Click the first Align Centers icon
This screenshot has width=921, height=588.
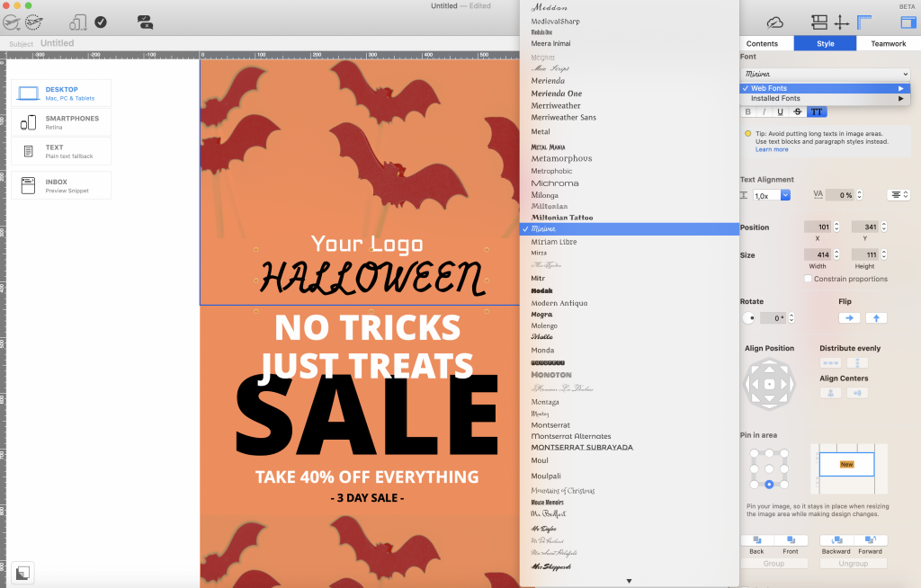click(830, 393)
